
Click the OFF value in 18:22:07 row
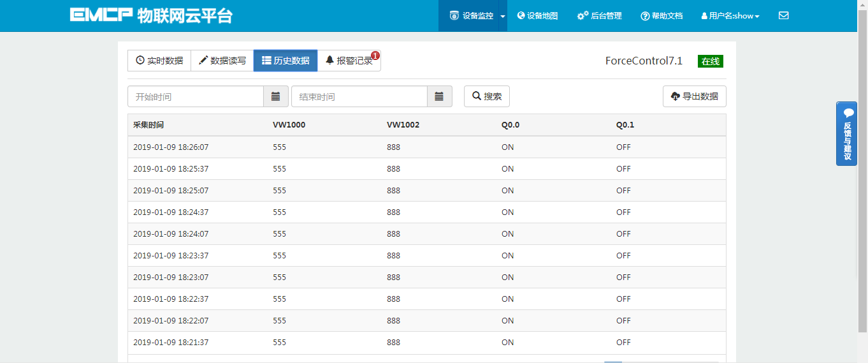pos(623,320)
